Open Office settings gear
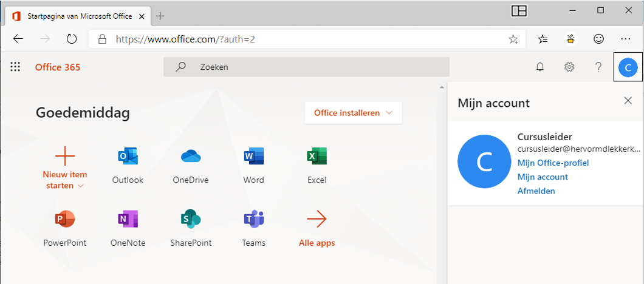The image size is (644, 284). [x=569, y=67]
